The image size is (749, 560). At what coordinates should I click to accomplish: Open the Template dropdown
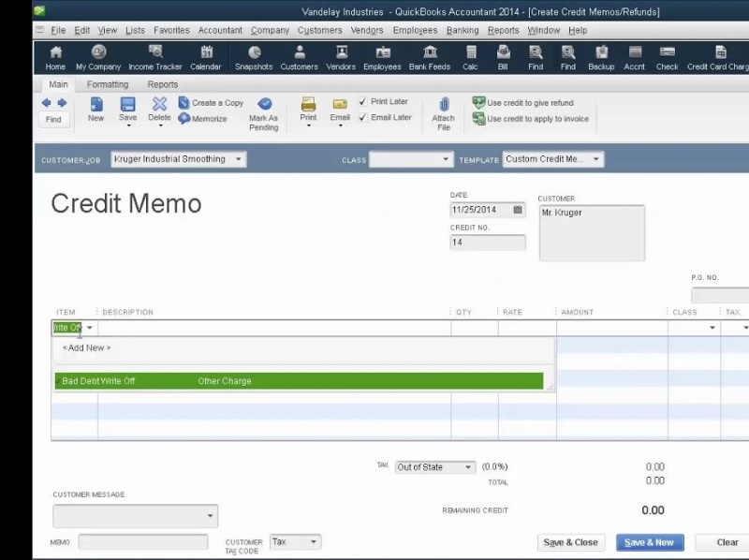click(x=596, y=159)
